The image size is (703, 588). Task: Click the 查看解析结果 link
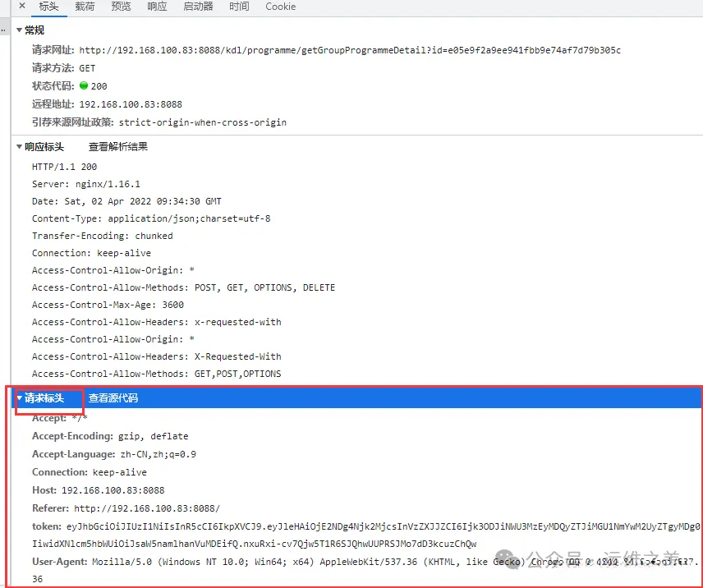tap(118, 146)
